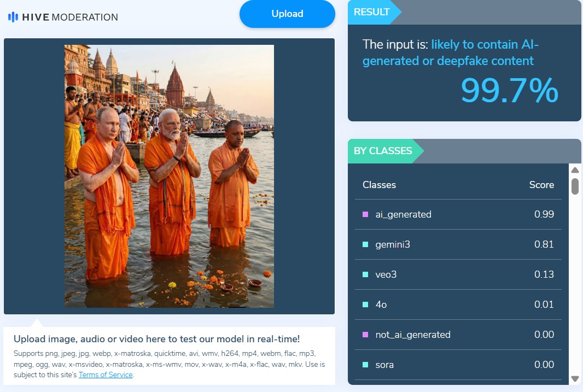Select the gemini3 class row label
The width and height of the screenshot is (583, 392).
click(x=393, y=244)
